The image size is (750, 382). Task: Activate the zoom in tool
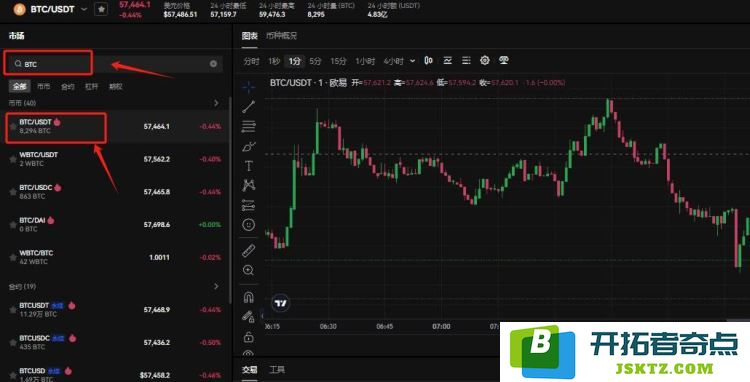pos(249,270)
